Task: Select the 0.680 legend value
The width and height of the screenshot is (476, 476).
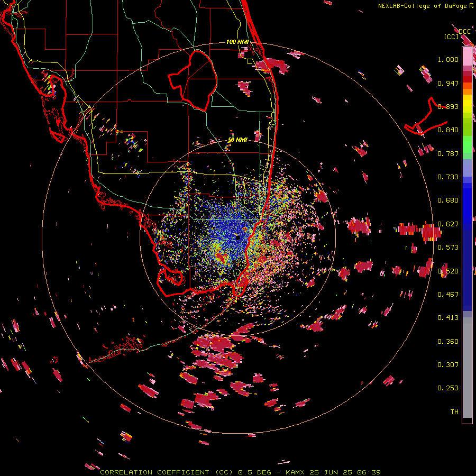Action: (448, 200)
